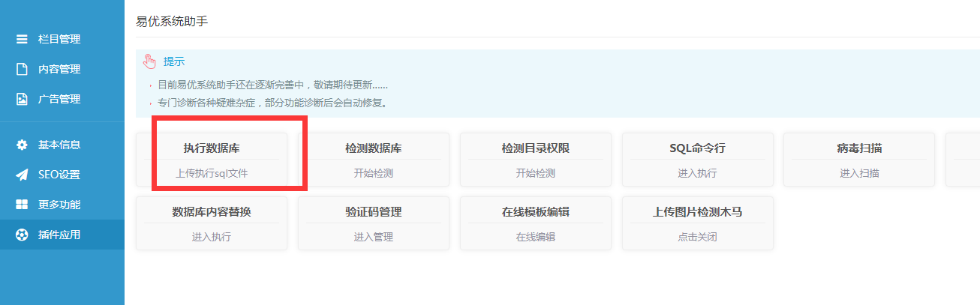The height and width of the screenshot is (305, 980).
Task: Select 上传执行sql文件 under 执行数据库
Action: (x=212, y=173)
